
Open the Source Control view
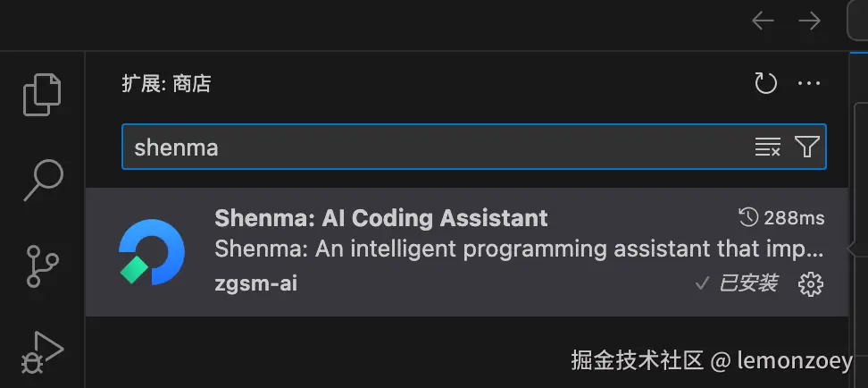click(42, 266)
